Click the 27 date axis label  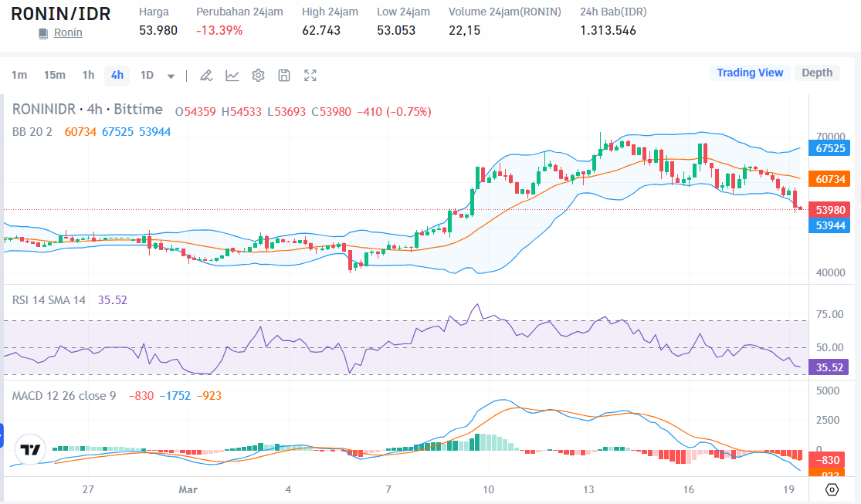click(88, 489)
